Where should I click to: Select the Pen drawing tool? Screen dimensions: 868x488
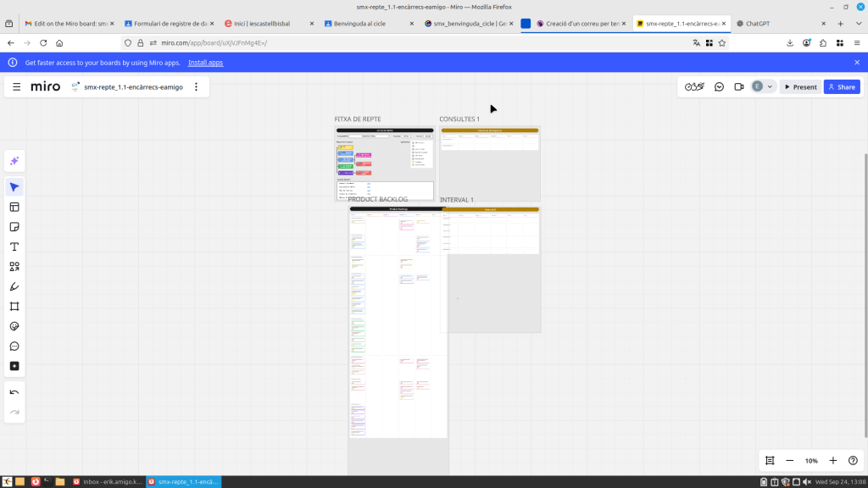[x=14, y=286]
